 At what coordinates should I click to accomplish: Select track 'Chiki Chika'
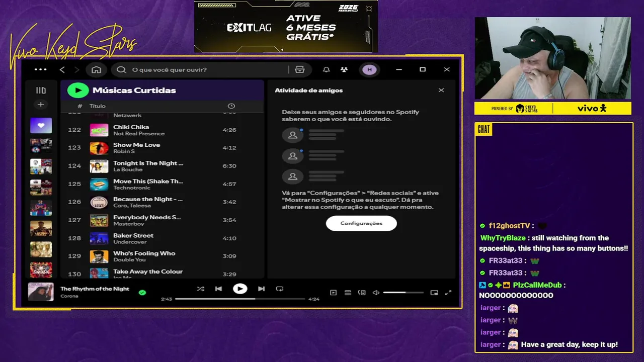click(x=131, y=127)
